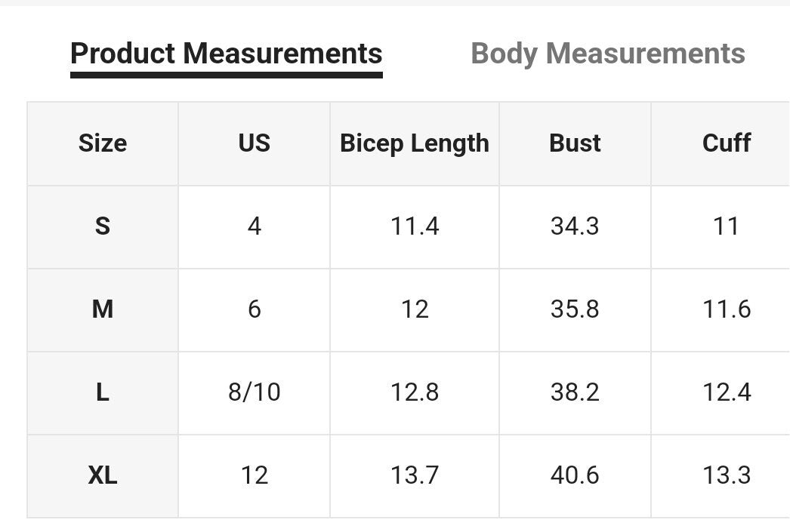
Task: Select the 34.3 bust value
Action: coord(575,226)
